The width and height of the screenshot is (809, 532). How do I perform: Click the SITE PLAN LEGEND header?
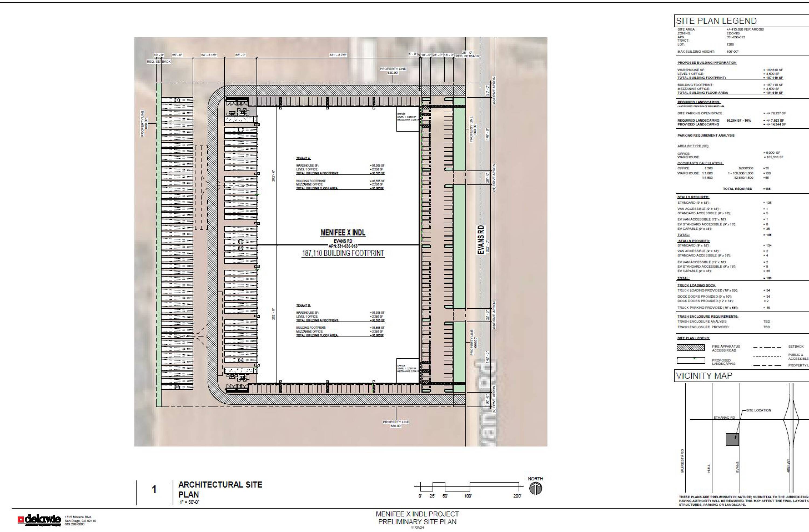(716, 21)
